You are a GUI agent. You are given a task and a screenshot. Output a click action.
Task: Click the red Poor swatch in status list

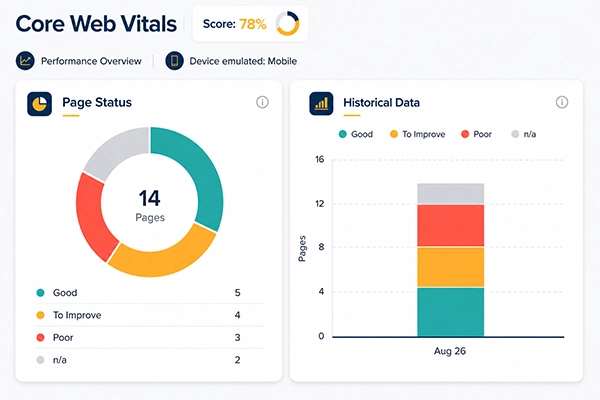(40, 338)
